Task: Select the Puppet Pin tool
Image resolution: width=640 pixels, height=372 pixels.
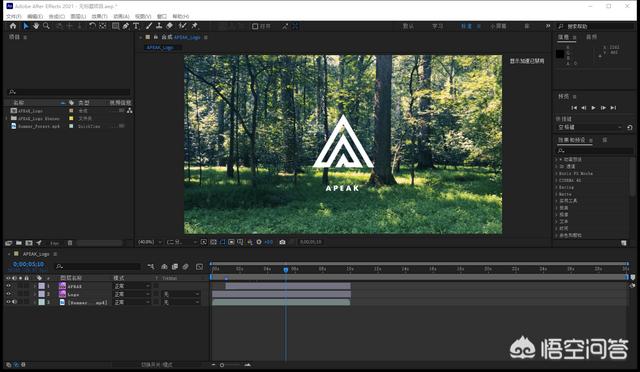Action: [195, 26]
